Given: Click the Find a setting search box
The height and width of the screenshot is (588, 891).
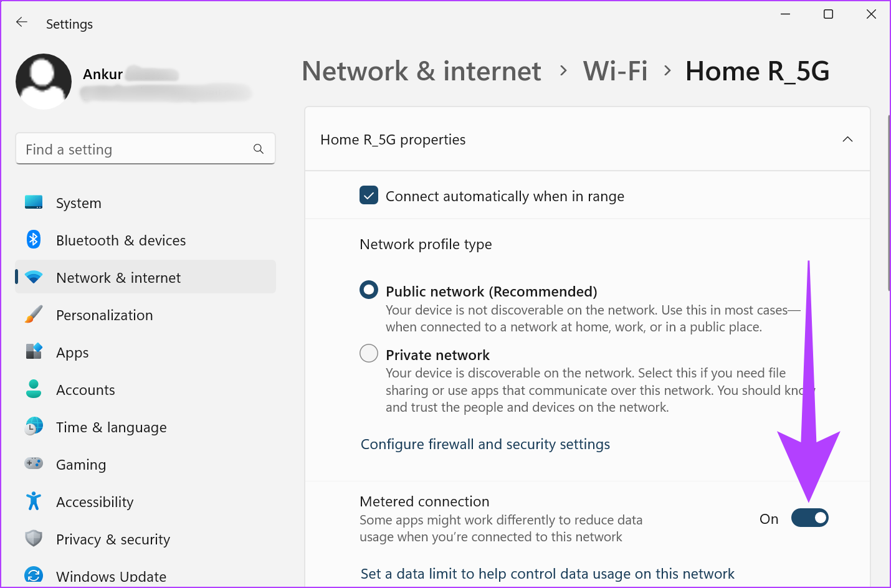Looking at the screenshot, I should click(x=134, y=149).
